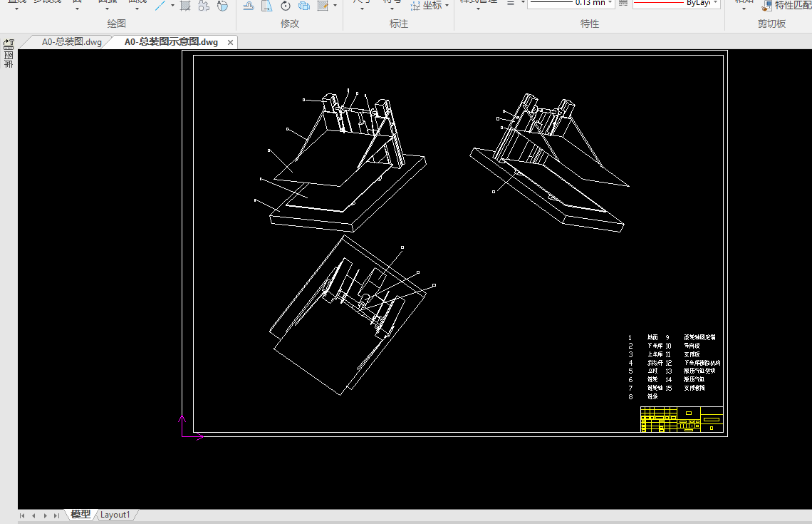
Task: Expand the line tool dropdown arrow
Action: pos(172,6)
